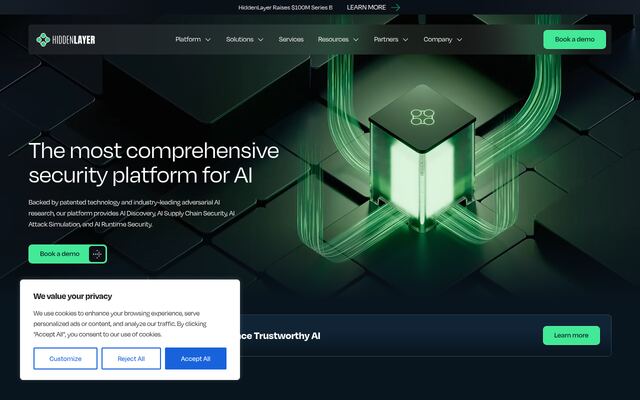Open the Platform menu item

coord(188,39)
